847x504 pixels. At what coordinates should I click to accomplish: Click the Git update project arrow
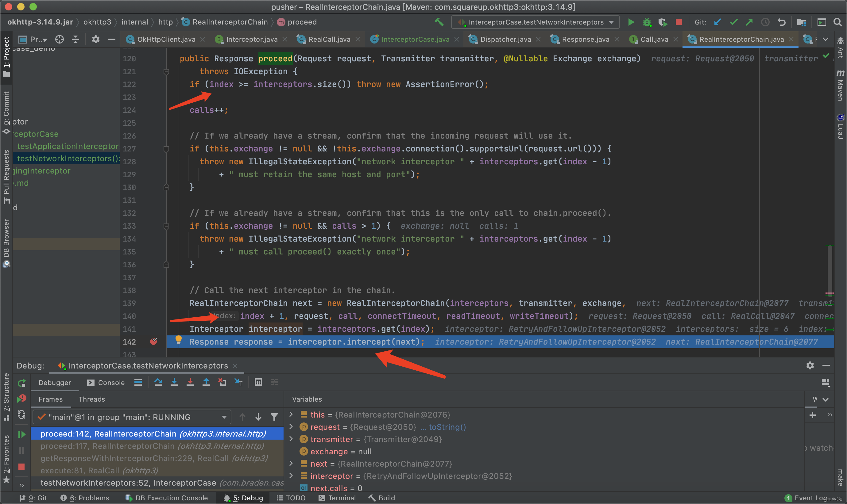(x=717, y=22)
